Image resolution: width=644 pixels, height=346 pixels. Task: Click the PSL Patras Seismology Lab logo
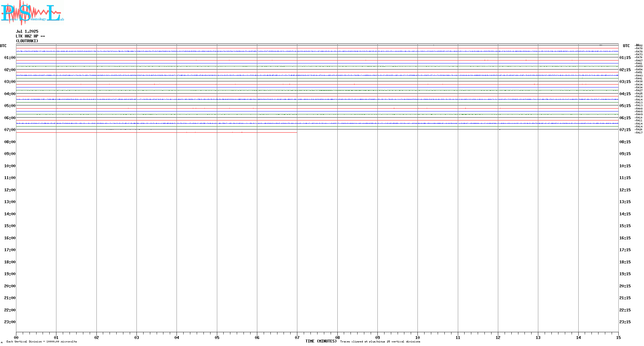coord(32,12)
